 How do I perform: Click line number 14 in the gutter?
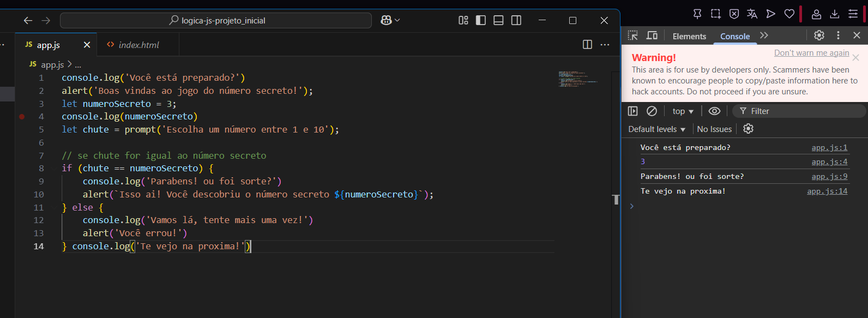click(x=39, y=246)
